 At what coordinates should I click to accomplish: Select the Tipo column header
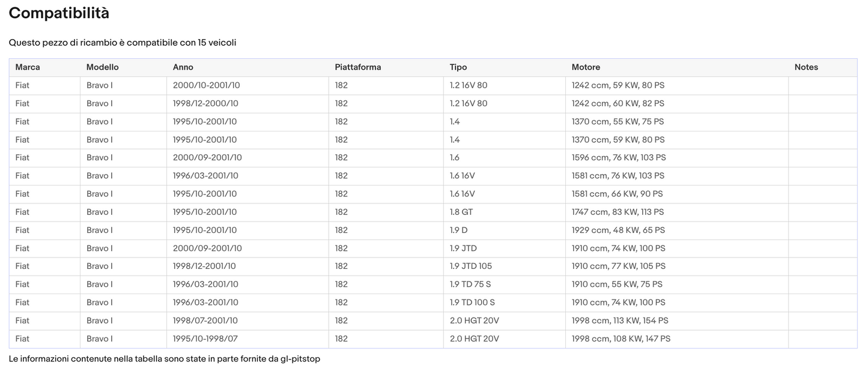pyautogui.click(x=458, y=67)
